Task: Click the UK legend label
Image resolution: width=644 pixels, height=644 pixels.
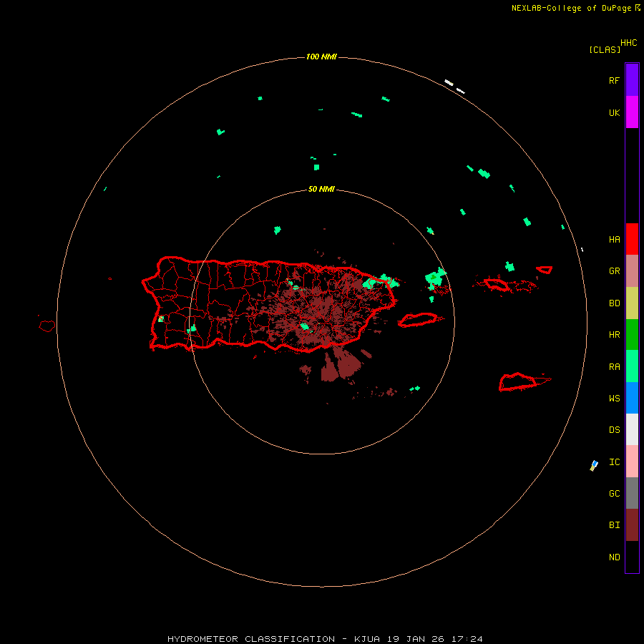Action: click(614, 113)
